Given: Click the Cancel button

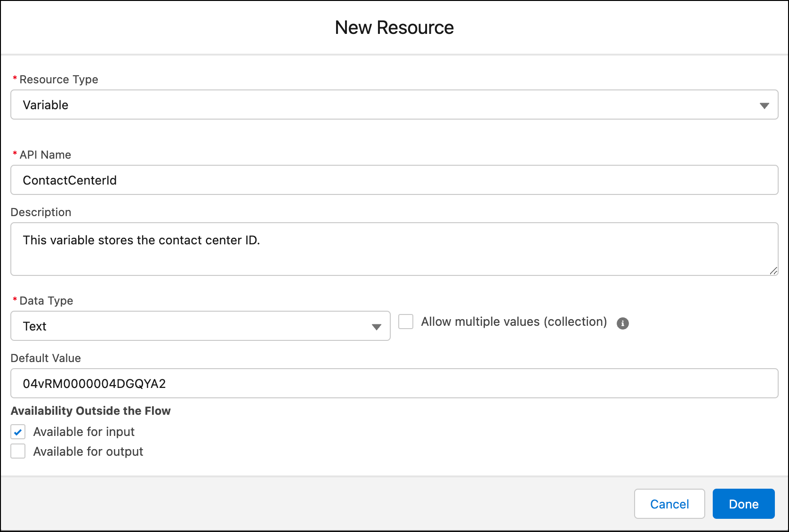Looking at the screenshot, I should coord(669,504).
